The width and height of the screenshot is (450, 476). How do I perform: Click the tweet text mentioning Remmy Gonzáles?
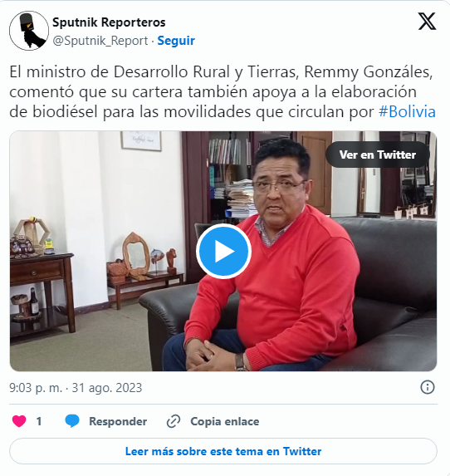coord(223,91)
